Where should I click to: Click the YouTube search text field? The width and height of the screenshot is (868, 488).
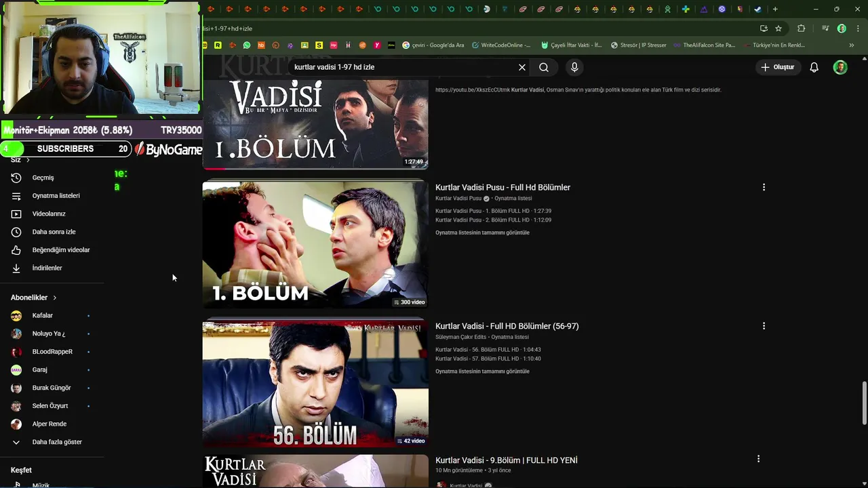[403, 67]
